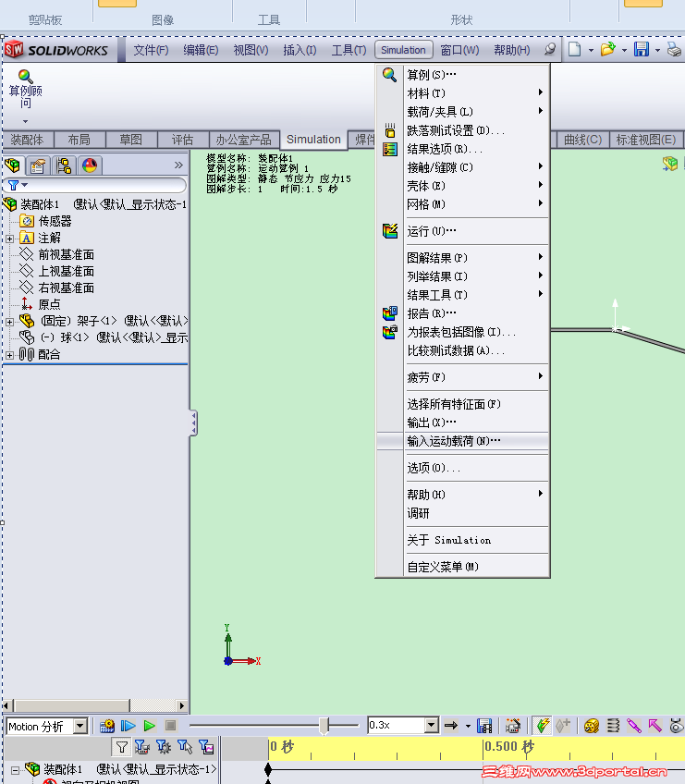Add a Contact icon in motion toolbar
Screen dimensions: 685x784
point(677,726)
